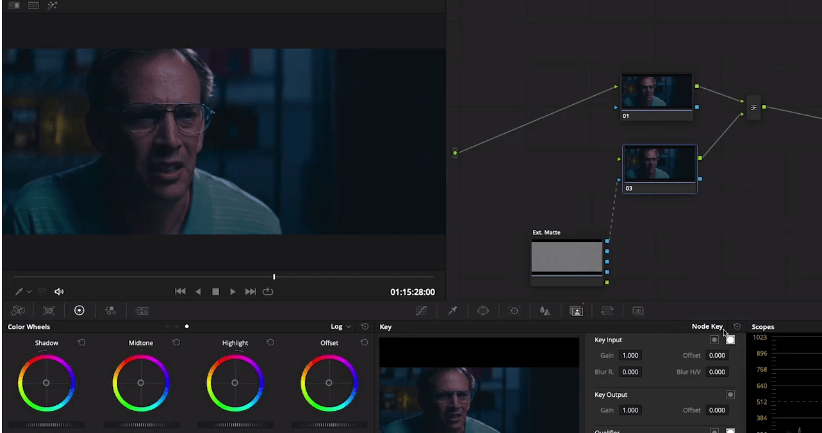Stop playback in the viewer
The image size is (822, 433).
(x=215, y=291)
